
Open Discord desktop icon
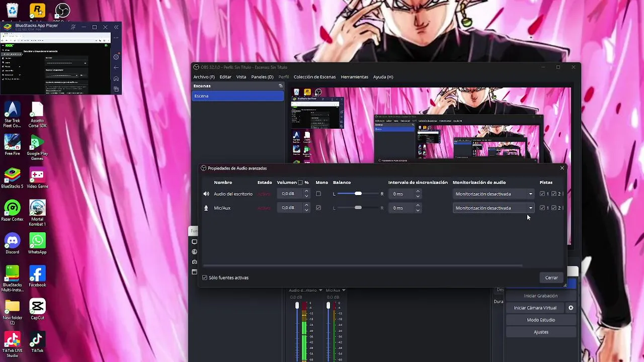(x=12, y=243)
